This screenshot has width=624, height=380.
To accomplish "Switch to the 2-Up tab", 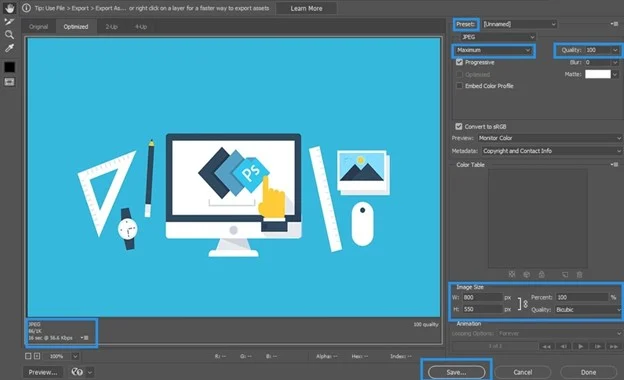I will (111, 27).
